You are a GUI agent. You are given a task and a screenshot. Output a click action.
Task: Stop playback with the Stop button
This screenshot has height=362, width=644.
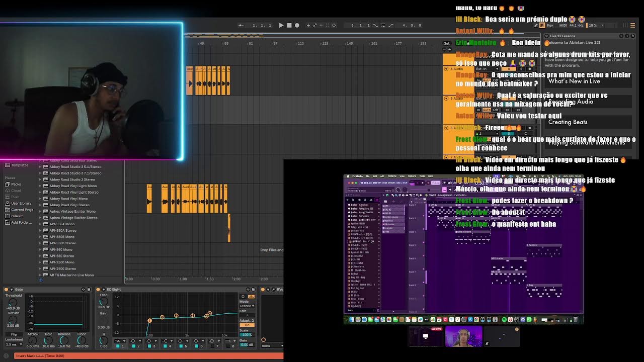coord(289,25)
